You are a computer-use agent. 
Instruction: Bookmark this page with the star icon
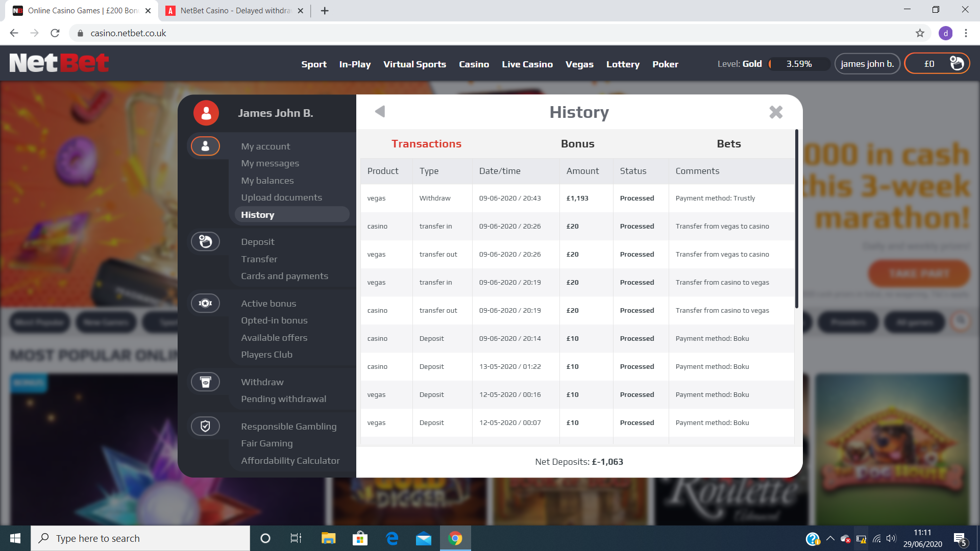(920, 33)
